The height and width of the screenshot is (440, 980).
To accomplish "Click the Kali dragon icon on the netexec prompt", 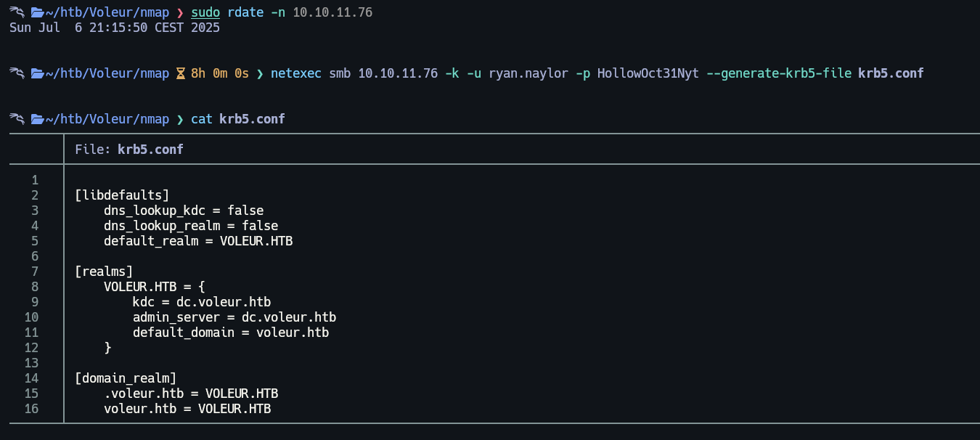I will tap(17, 73).
